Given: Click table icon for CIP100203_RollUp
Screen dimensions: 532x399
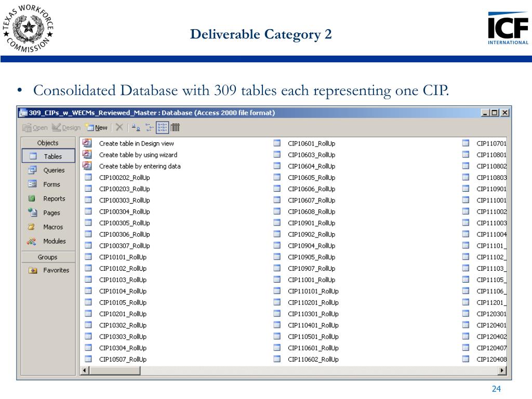Looking at the screenshot, I should tap(88, 188).
